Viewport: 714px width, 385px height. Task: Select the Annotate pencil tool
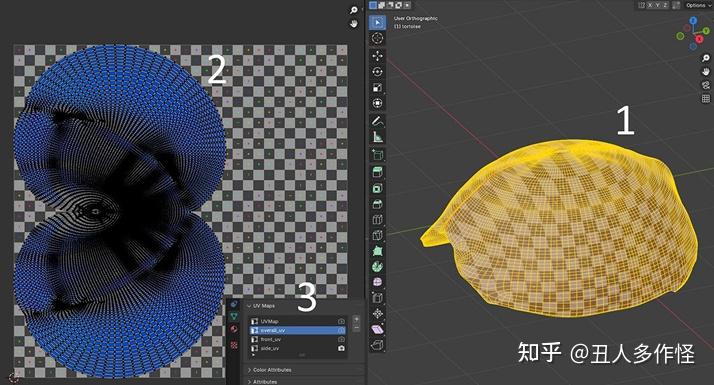(x=377, y=121)
